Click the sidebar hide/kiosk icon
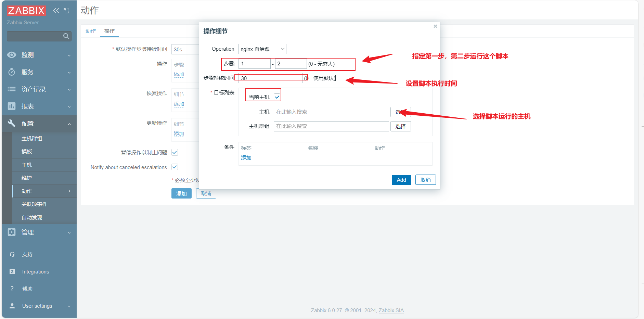644x319 pixels. pyautogui.click(x=66, y=11)
